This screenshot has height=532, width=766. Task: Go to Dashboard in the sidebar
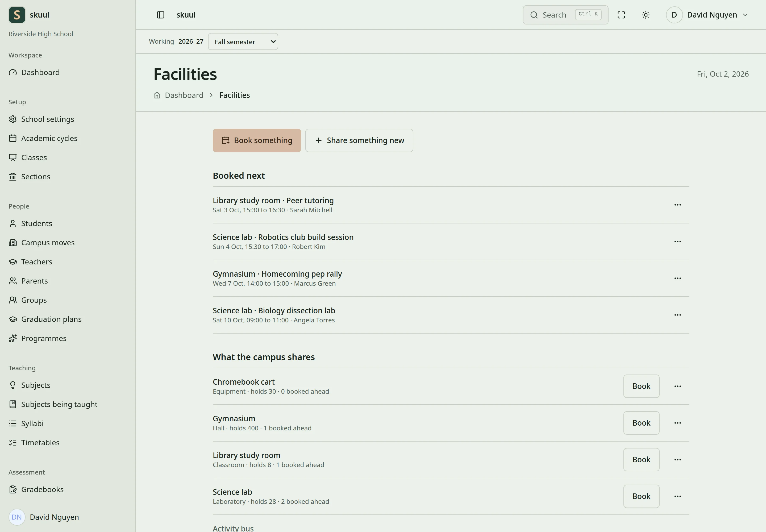(x=40, y=72)
